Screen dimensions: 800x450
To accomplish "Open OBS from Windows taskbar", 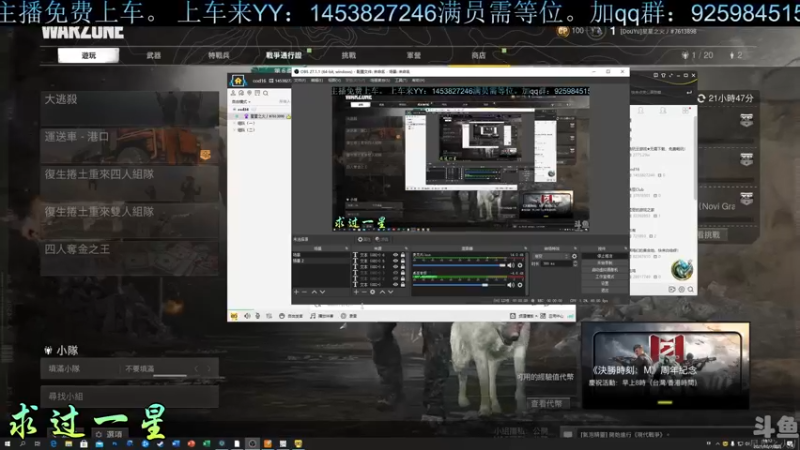I will 252,444.
